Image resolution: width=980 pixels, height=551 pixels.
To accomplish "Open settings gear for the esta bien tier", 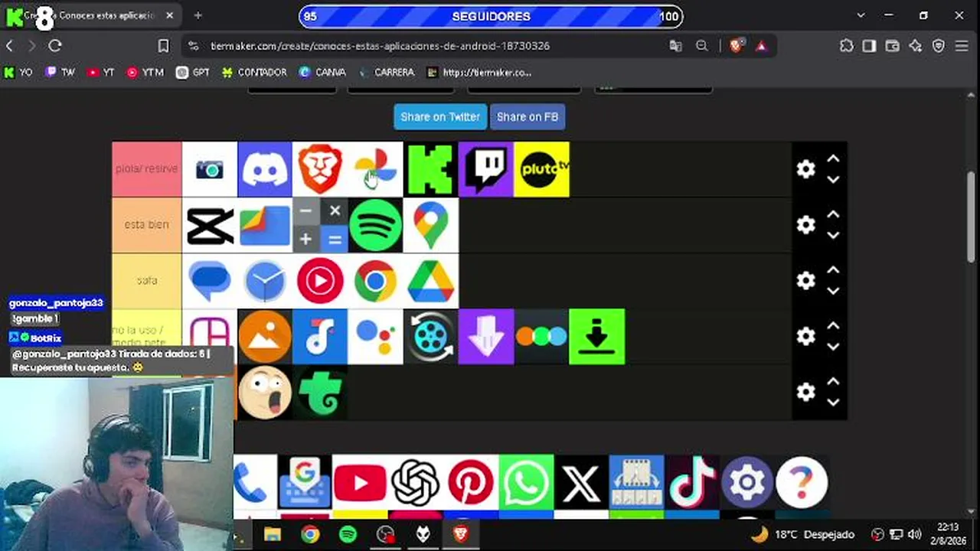I will 805,225.
